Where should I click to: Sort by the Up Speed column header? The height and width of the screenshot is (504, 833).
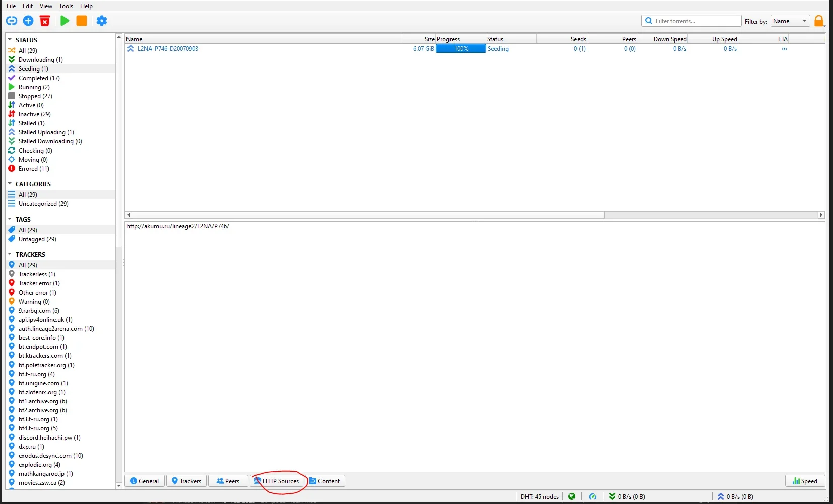point(713,39)
